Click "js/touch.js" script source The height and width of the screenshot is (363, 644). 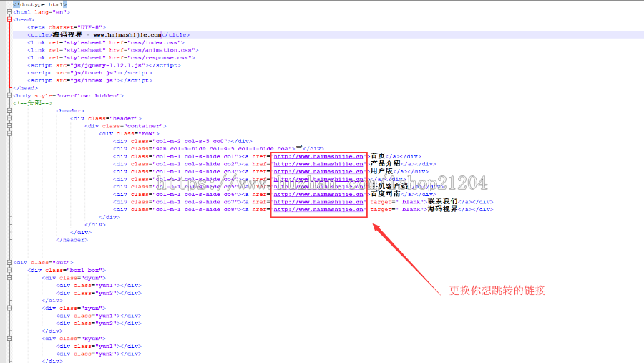(x=93, y=73)
